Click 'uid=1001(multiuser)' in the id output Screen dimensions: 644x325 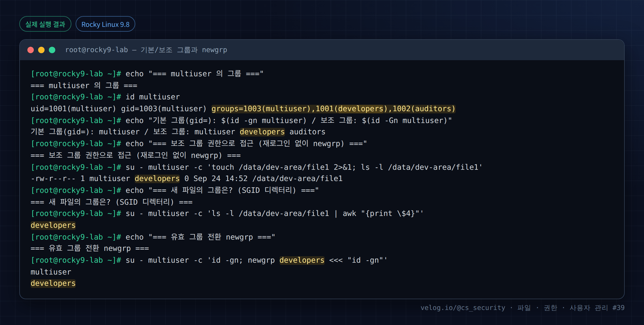pos(73,109)
